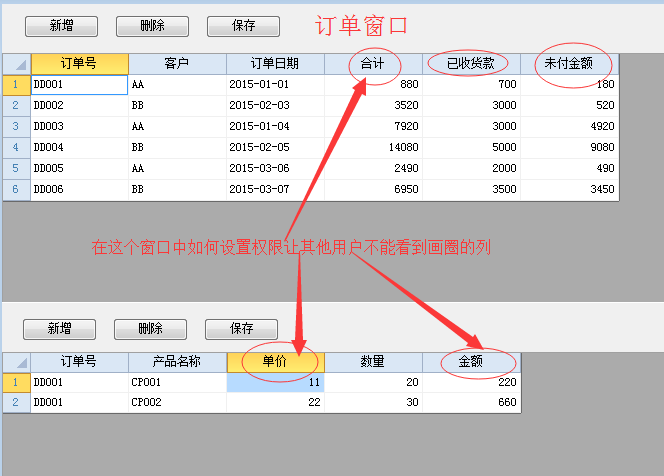664x476 pixels.
Task: Click quantity cell 30
Action: 373,402
